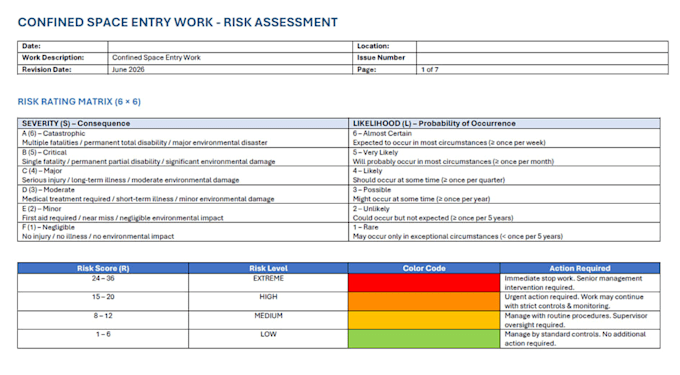Click the 'RISK RATING MATRIX (6 × 6)' heading
This screenshot has width=680, height=375.
[x=79, y=101]
